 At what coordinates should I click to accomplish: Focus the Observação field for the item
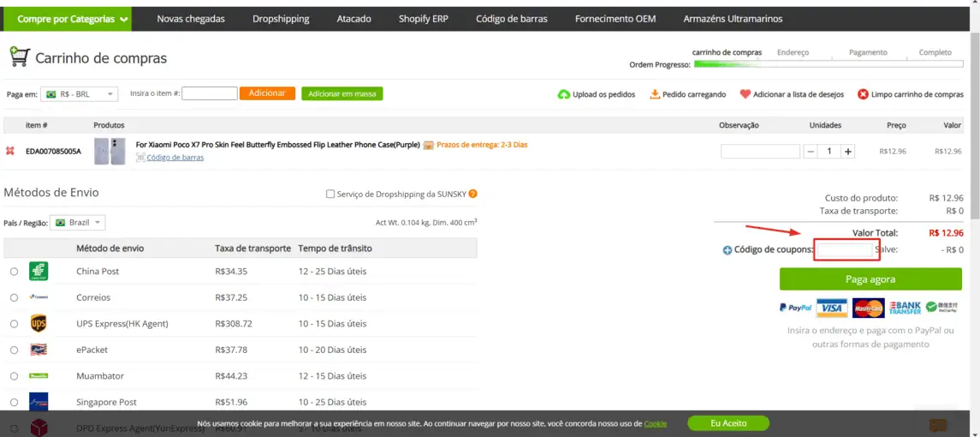pyautogui.click(x=760, y=151)
